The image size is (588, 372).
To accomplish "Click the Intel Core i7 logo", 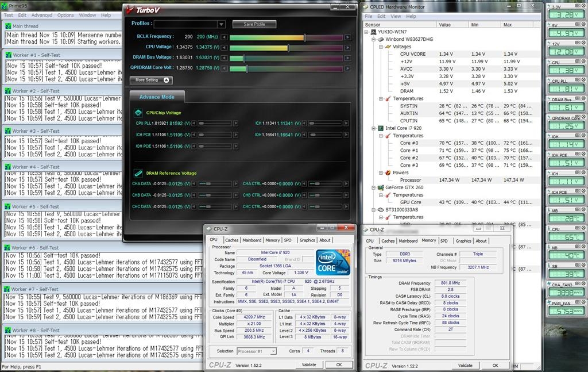I will point(333,262).
